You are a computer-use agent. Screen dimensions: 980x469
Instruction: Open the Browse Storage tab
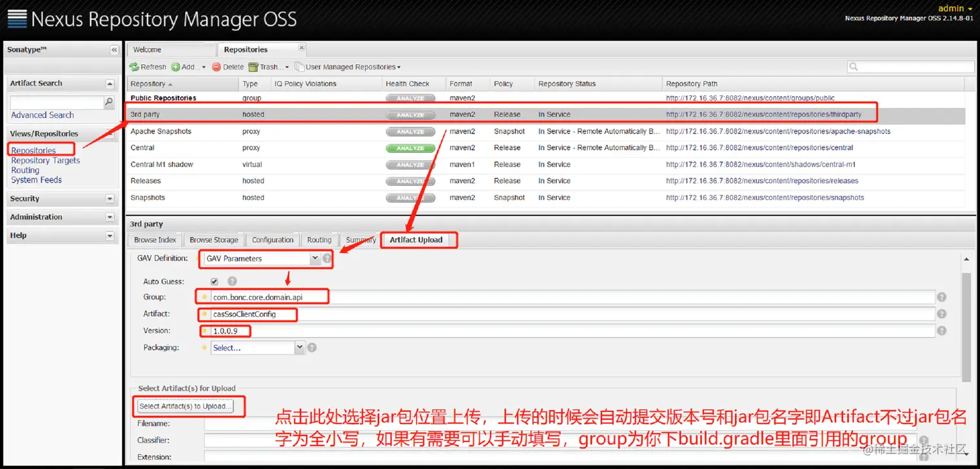point(214,240)
